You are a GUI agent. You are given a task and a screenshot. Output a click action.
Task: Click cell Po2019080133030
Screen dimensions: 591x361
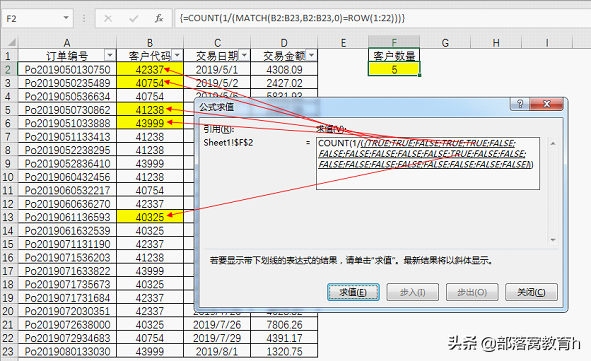coord(67,352)
